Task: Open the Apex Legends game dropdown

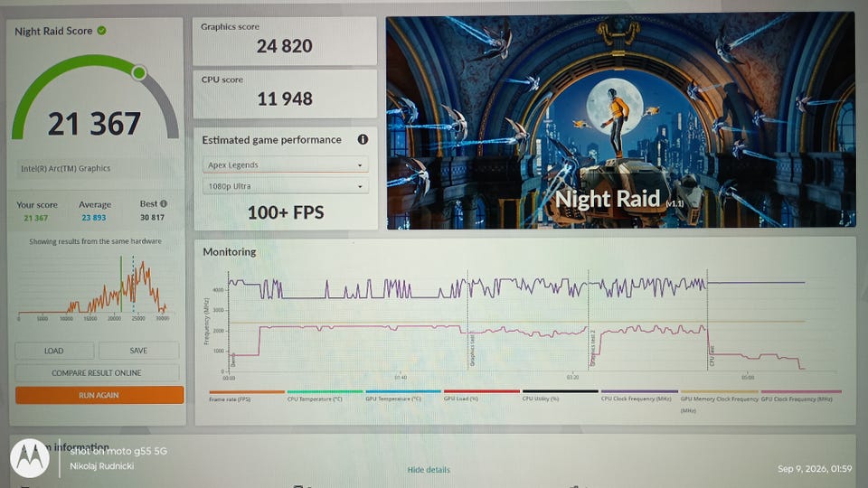Action: (285, 164)
